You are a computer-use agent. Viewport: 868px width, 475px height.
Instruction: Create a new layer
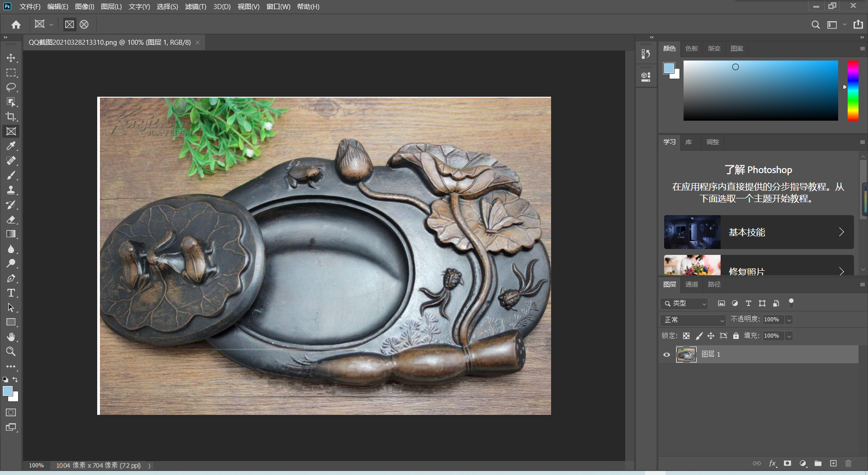(x=833, y=463)
